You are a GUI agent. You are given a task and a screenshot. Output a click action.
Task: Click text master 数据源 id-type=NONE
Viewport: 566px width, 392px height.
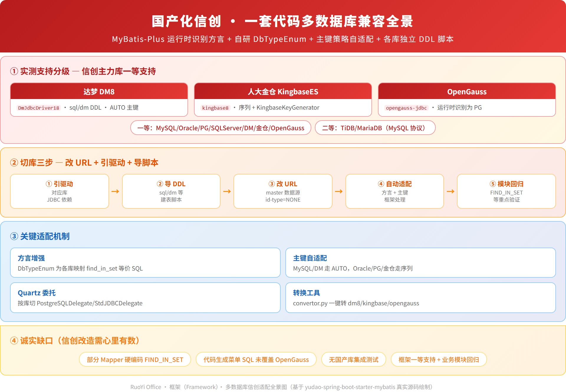[x=283, y=196]
